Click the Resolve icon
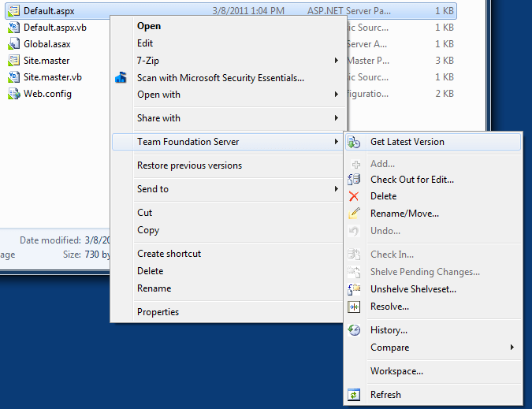The image size is (532, 409). (x=354, y=307)
